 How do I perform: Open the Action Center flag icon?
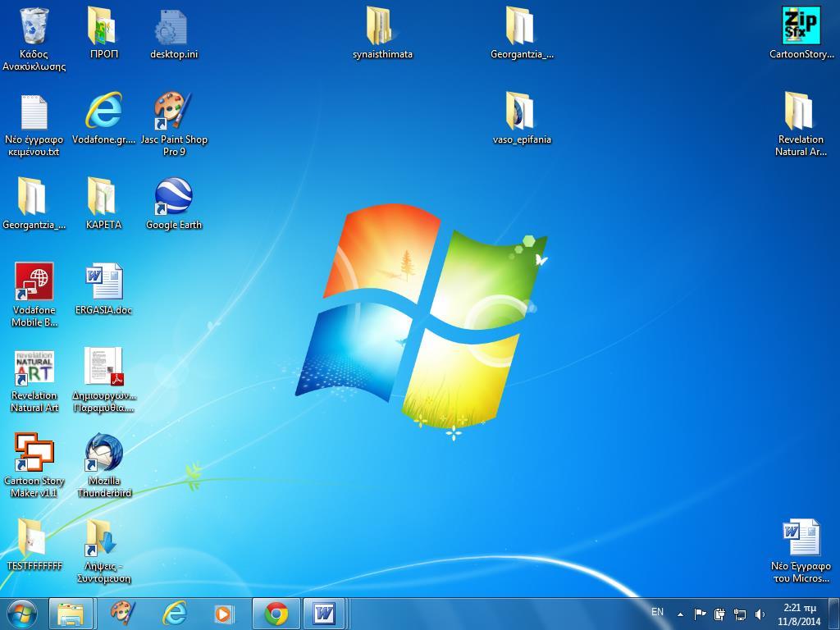click(x=699, y=614)
